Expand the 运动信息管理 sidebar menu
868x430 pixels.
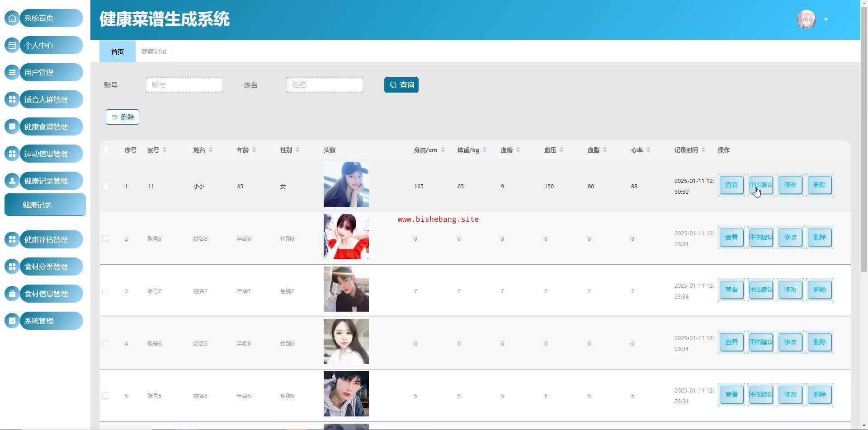tap(51, 154)
